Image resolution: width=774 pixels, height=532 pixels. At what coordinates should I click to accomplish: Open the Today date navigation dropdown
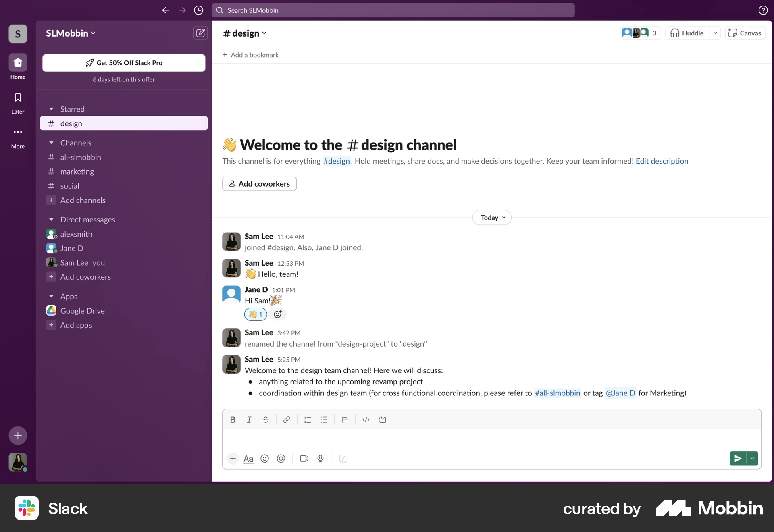pyautogui.click(x=491, y=217)
